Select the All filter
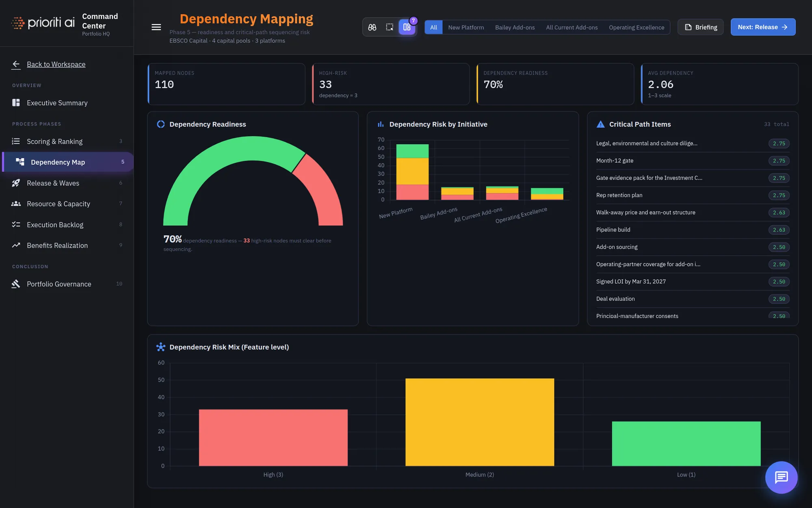 pyautogui.click(x=434, y=27)
